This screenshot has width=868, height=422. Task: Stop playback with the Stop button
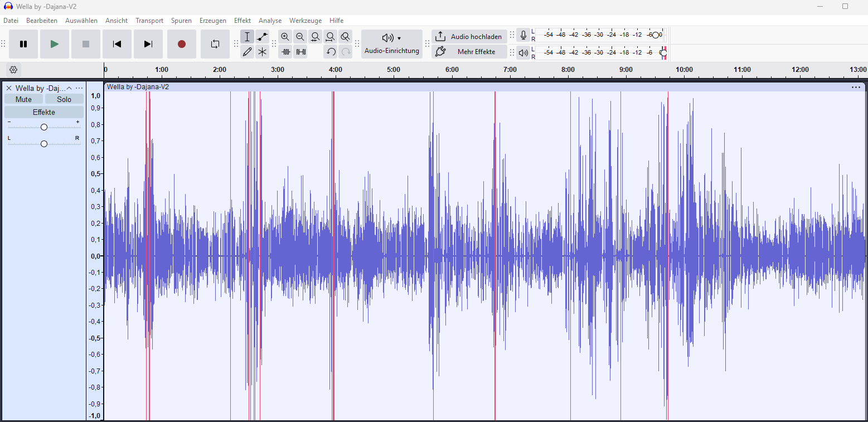pyautogui.click(x=86, y=44)
